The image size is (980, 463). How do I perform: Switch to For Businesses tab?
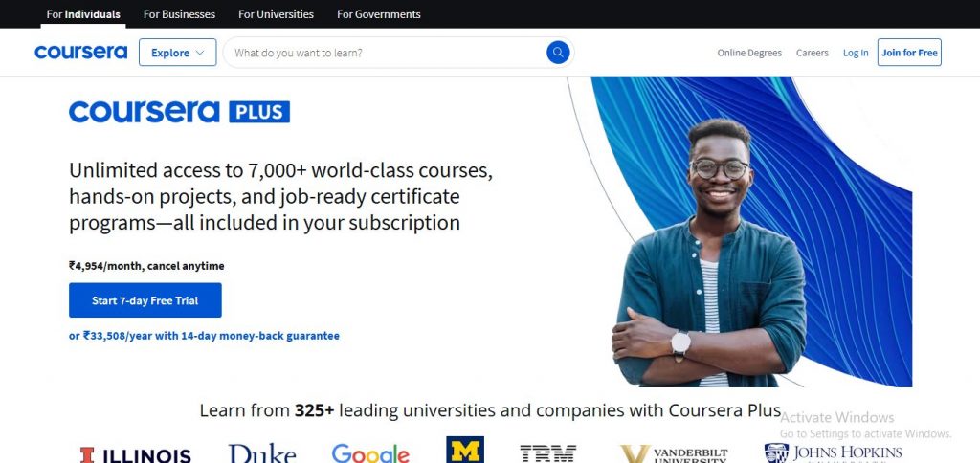pos(179,13)
